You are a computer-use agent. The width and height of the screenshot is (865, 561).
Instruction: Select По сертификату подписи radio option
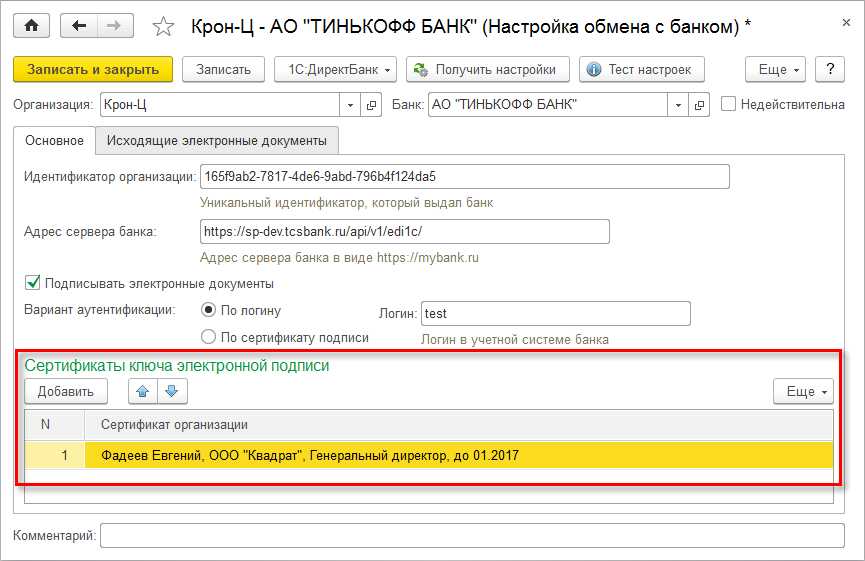[209, 337]
